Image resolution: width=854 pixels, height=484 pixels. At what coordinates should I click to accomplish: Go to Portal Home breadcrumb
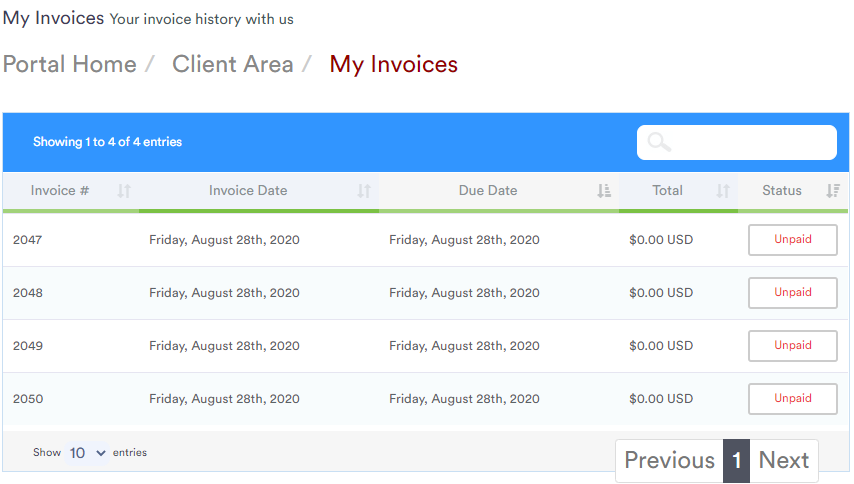[70, 64]
